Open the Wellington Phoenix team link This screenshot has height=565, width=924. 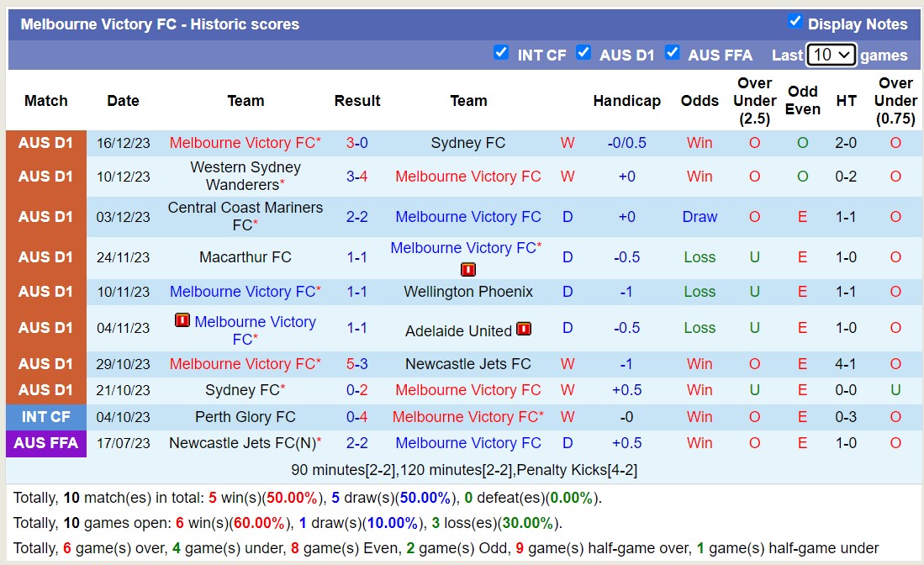click(467, 292)
